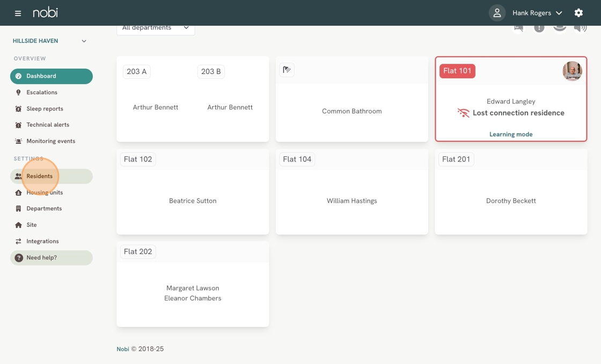The height and width of the screenshot is (364, 601).
Task: Click the Common Bathroom room type icon
Action: 287,70
